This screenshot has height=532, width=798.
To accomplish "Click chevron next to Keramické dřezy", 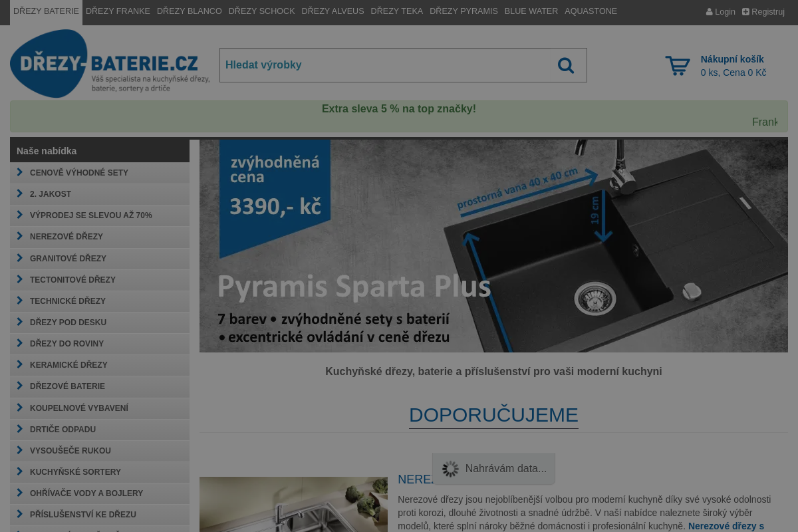I will (20, 364).
